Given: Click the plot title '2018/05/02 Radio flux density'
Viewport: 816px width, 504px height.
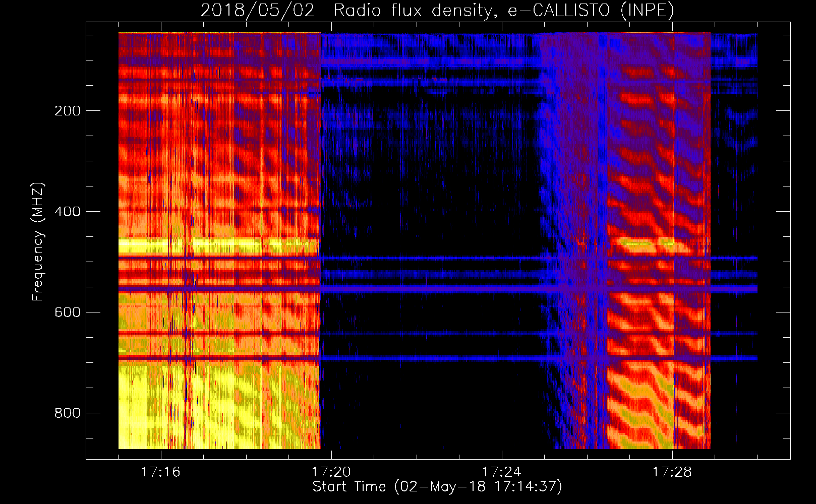Looking at the screenshot, I should [437, 10].
